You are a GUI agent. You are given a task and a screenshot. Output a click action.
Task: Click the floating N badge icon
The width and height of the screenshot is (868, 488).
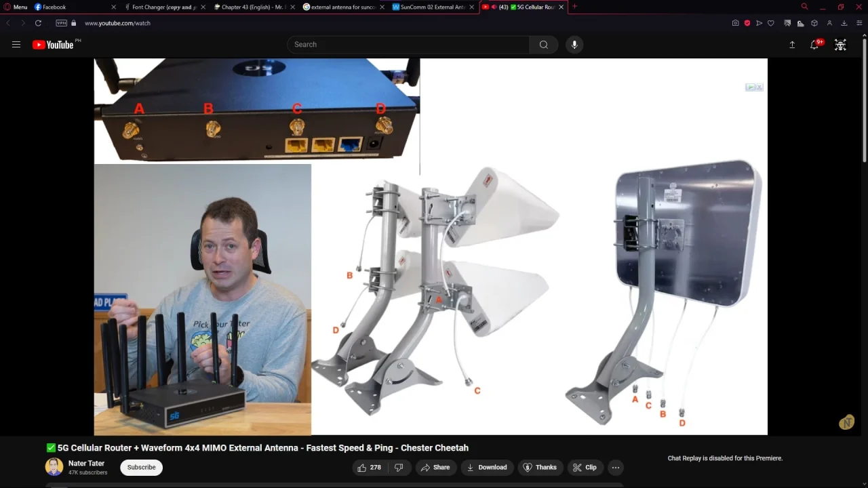click(x=846, y=422)
